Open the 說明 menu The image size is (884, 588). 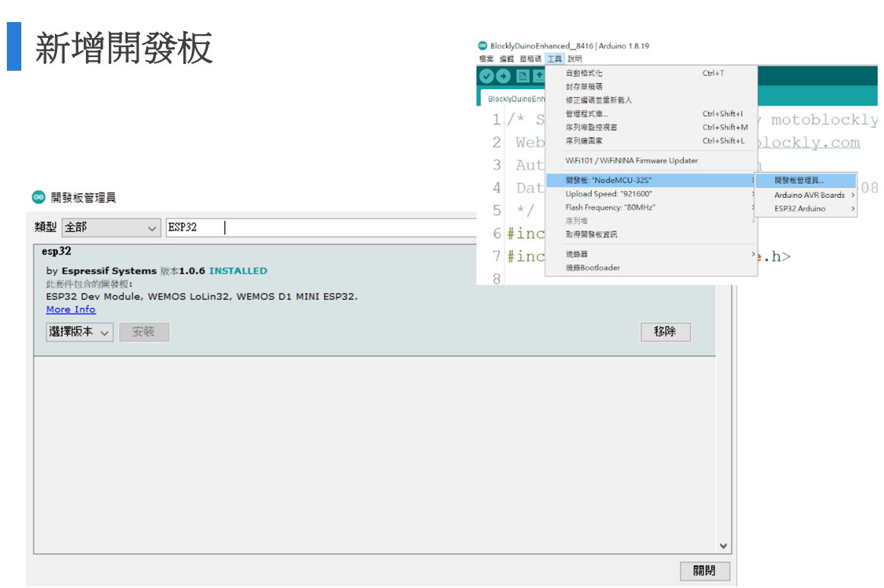(574, 59)
